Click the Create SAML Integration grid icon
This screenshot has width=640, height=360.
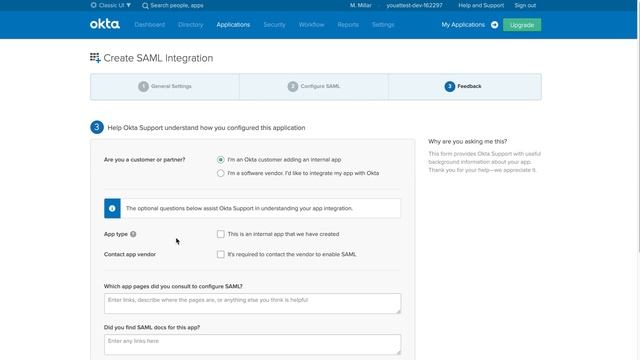[95, 58]
